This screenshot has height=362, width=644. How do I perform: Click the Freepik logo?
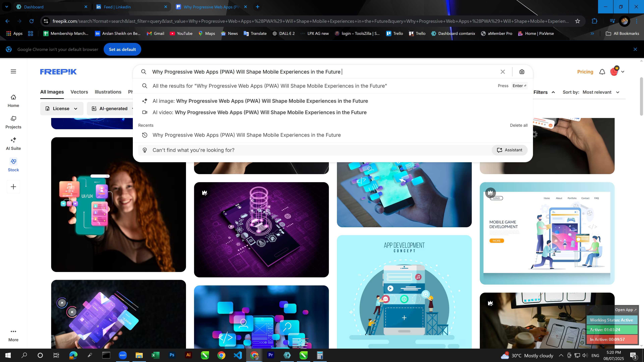click(58, 72)
